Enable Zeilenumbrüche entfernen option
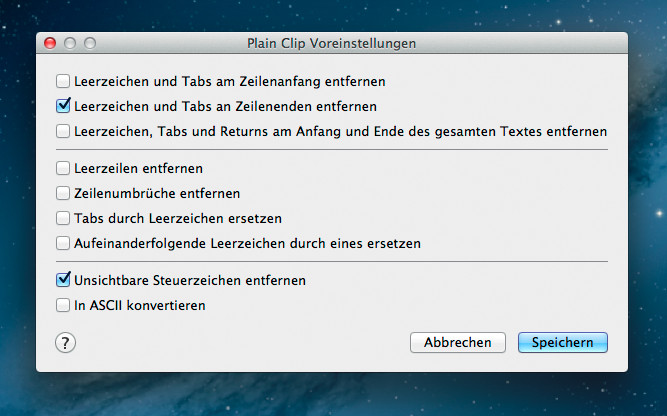This screenshot has width=667, height=416. click(x=63, y=193)
